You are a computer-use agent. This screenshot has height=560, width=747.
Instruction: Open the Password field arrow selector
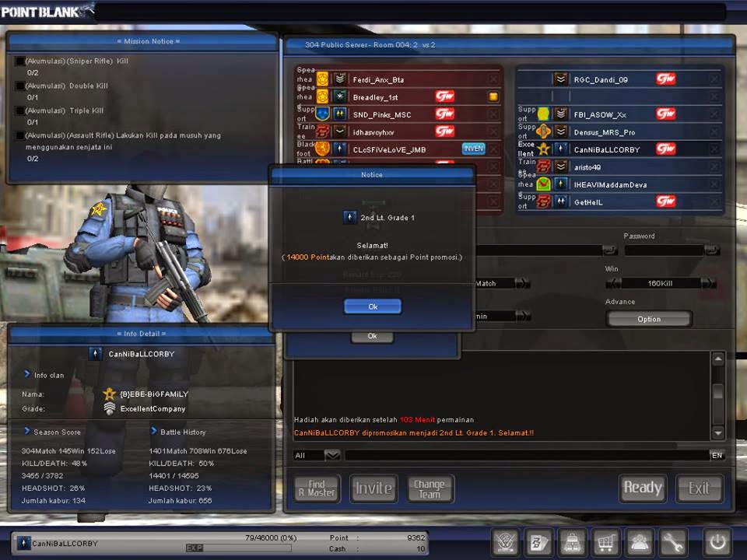(x=711, y=249)
